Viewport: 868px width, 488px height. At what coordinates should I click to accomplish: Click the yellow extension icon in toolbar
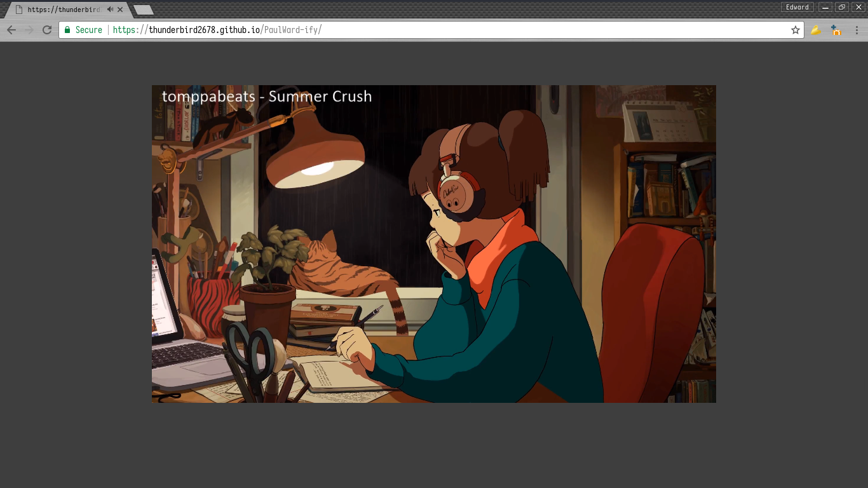point(815,30)
